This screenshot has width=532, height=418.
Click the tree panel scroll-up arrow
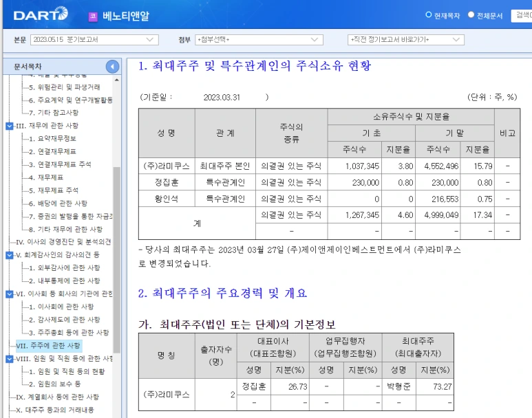[x=117, y=80]
